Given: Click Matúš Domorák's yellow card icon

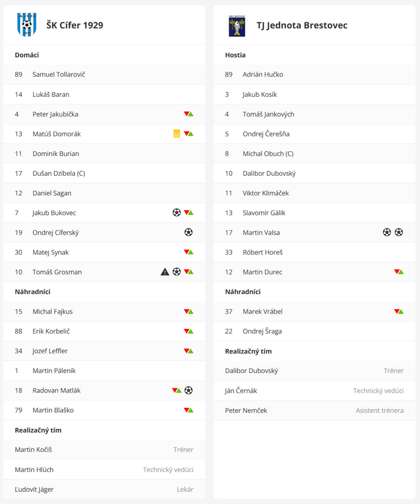Looking at the screenshot, I should coord(177,134).
